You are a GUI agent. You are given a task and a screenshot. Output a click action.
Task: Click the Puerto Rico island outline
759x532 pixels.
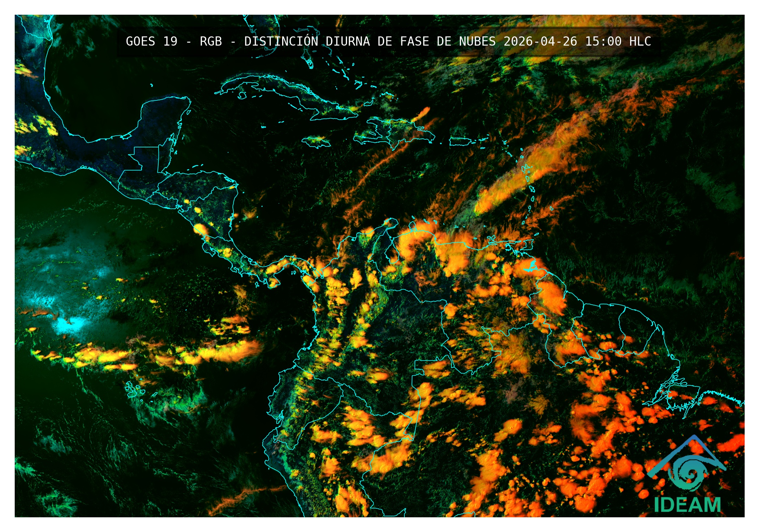tap(460, 142)
